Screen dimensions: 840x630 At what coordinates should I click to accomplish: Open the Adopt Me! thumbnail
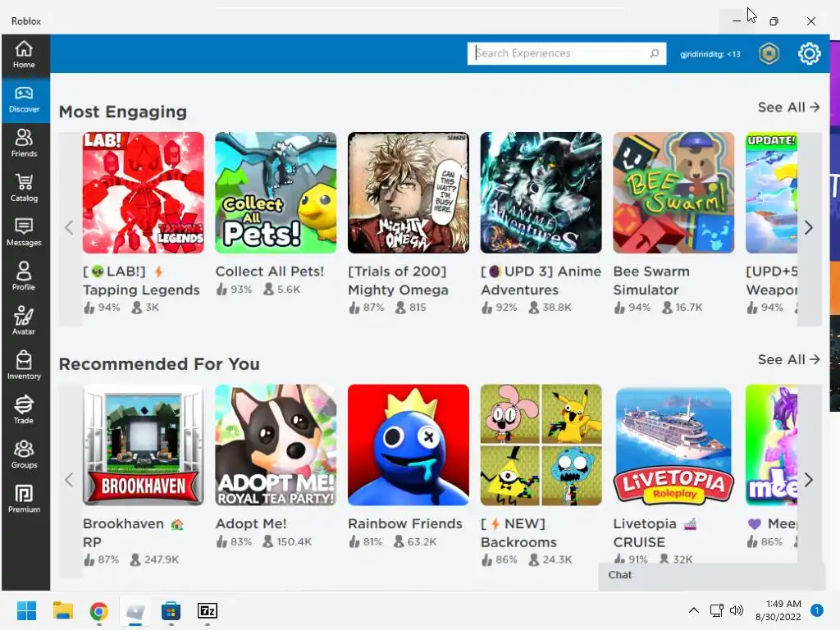click(x=276, y=445)
